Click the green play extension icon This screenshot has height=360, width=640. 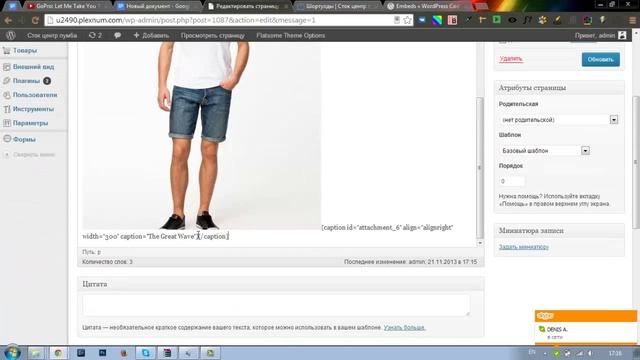[497, 20]
